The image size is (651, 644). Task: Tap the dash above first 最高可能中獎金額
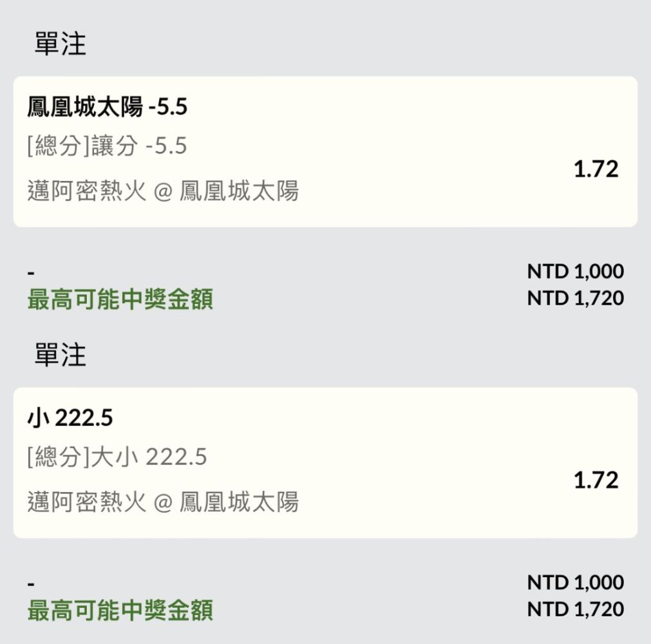point(31,273)
